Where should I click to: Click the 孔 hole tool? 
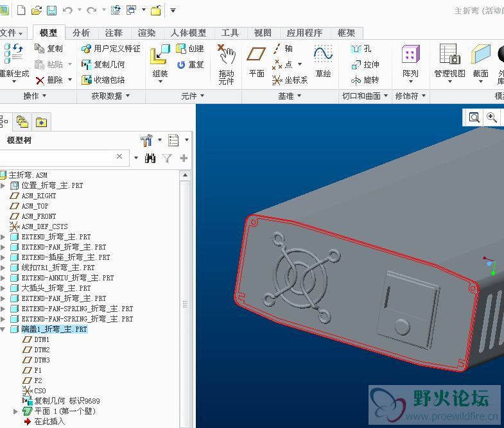361,49
